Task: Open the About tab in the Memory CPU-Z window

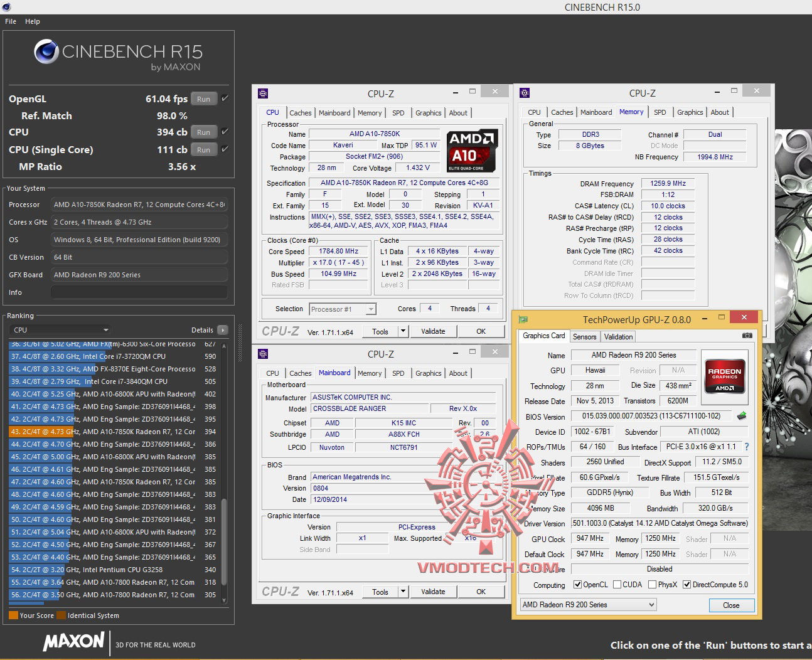Action: coord(720,112)
